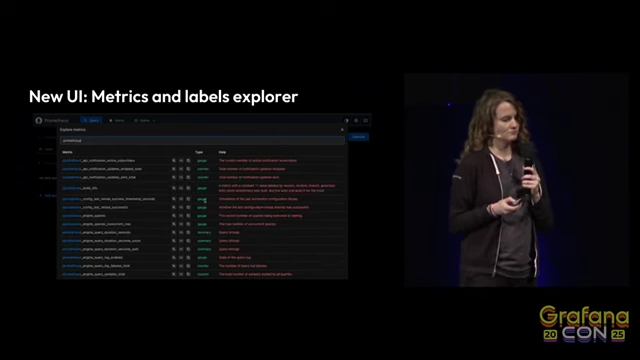Explore config_last_reload_successful via magnifier icon
The image size is (640, 360).
tap(174, 207)
